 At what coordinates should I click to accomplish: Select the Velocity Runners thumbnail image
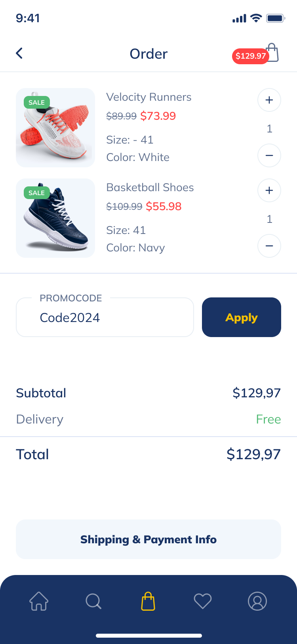coord(55,128)
